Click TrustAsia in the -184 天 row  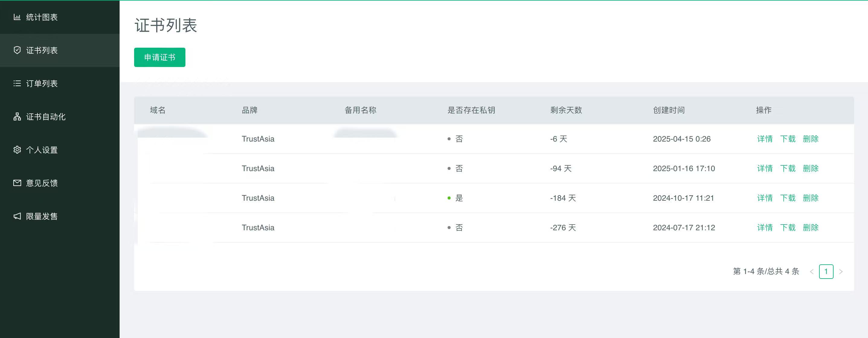(x=258, y=198)
